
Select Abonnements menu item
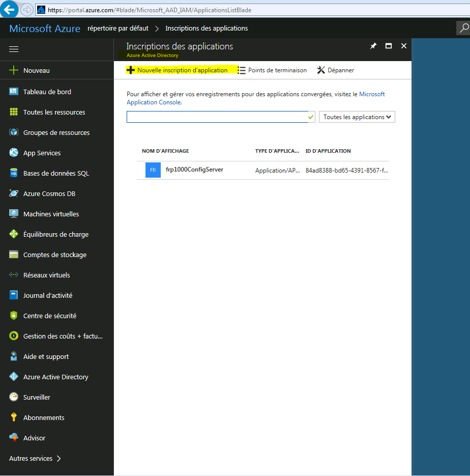click(44, 417)
